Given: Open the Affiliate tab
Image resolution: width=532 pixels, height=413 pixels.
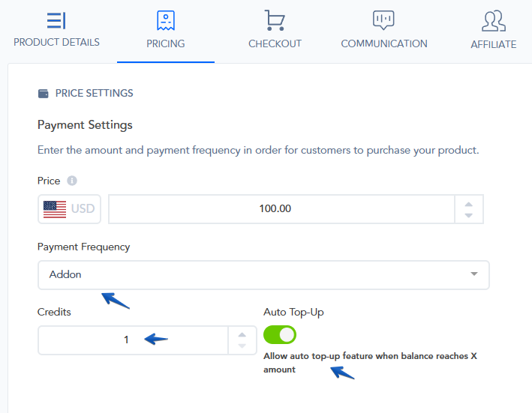Looking at the screenshot, I should click(493, 44).
